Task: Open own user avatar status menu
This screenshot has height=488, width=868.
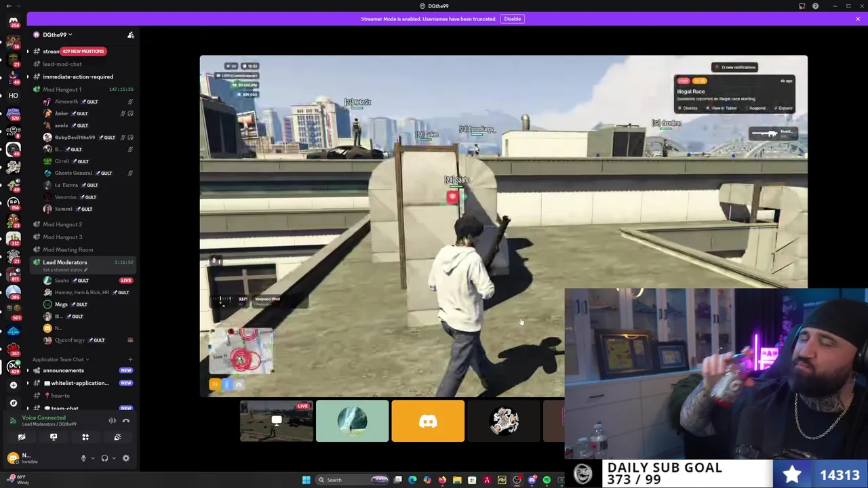Action: pyautogui.click(x=14, y=458)
